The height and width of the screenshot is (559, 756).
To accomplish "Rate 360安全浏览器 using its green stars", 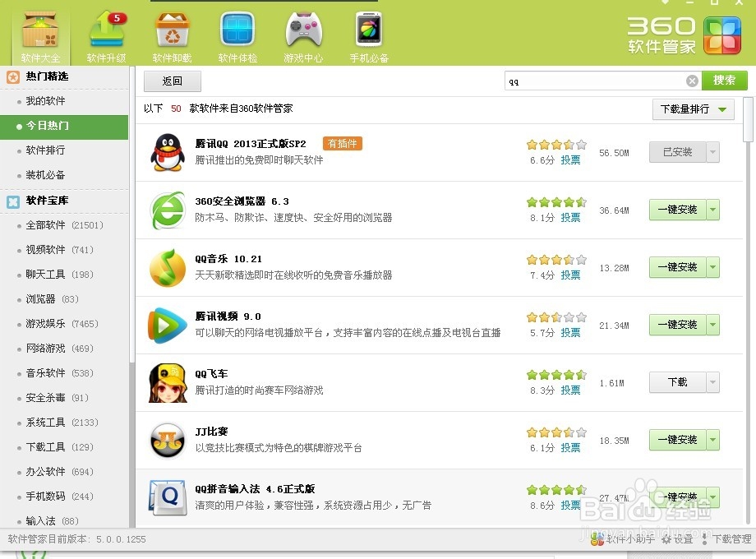I will pos(556,202).
